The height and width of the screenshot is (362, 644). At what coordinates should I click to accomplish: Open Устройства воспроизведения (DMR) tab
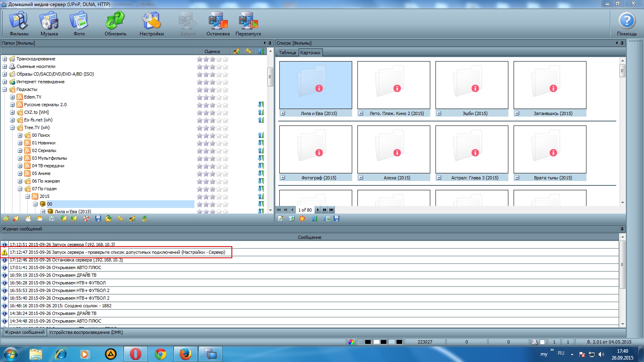[86, 332]
